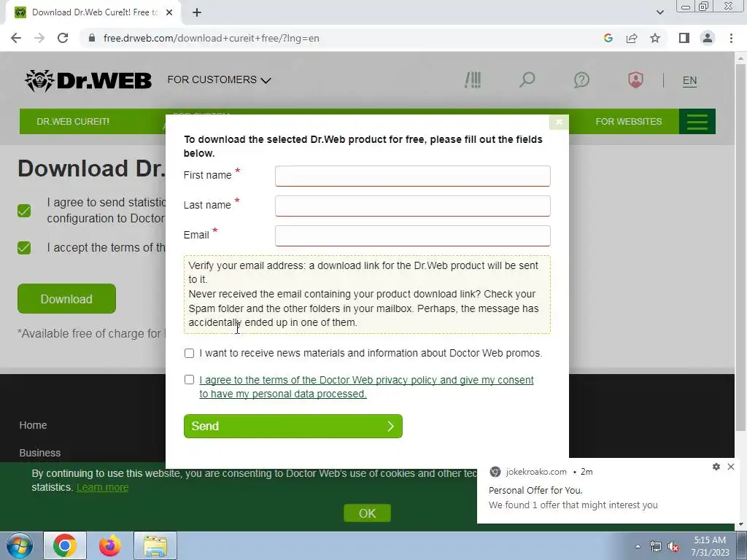The image size is (747, 560).
Task: Click Chrome icon in taskbar
Action: (65, 545)
